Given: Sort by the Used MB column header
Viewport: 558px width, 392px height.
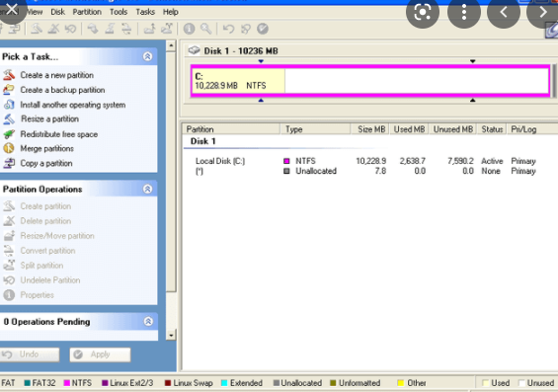Looking at the screenshot, I should click(x=409, y=129).
